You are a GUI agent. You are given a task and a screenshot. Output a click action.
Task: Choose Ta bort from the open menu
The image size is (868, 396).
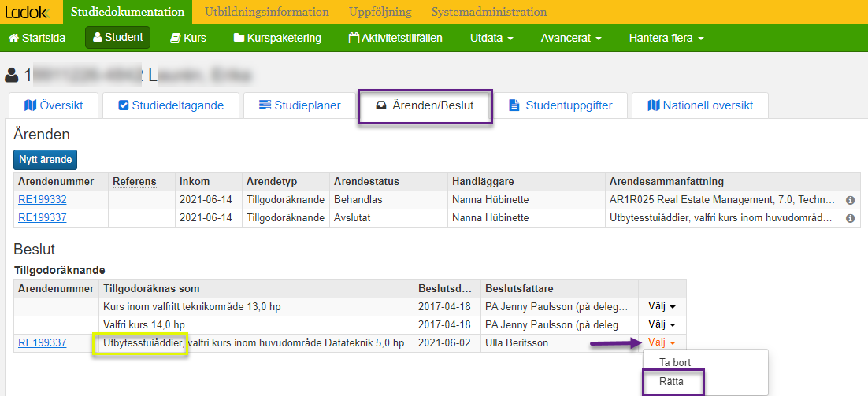(675, 362)
